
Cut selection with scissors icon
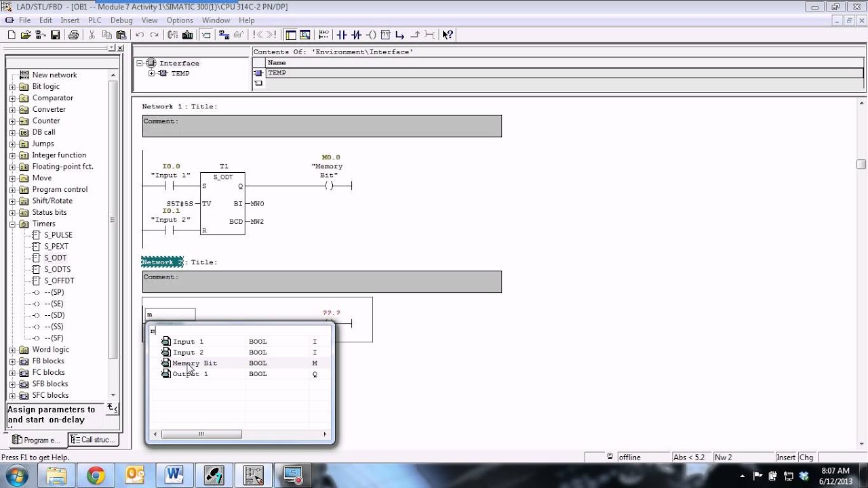[x=92, y=35]
